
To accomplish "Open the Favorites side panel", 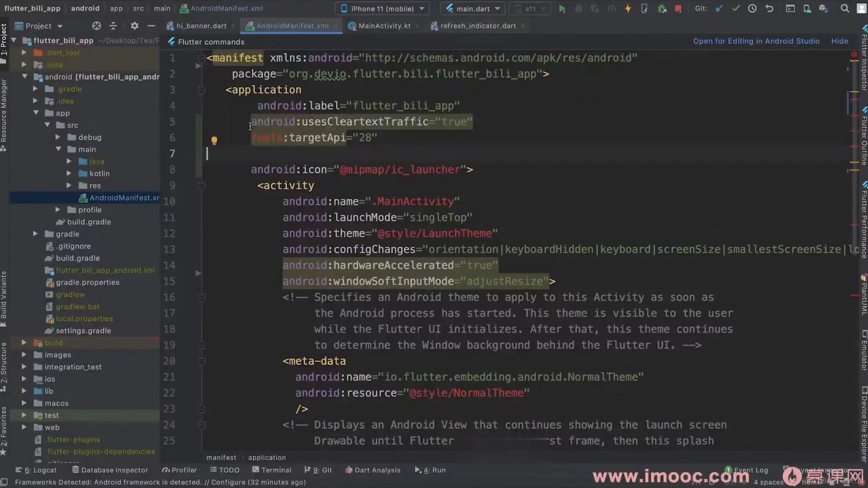I will coord(4,431).
